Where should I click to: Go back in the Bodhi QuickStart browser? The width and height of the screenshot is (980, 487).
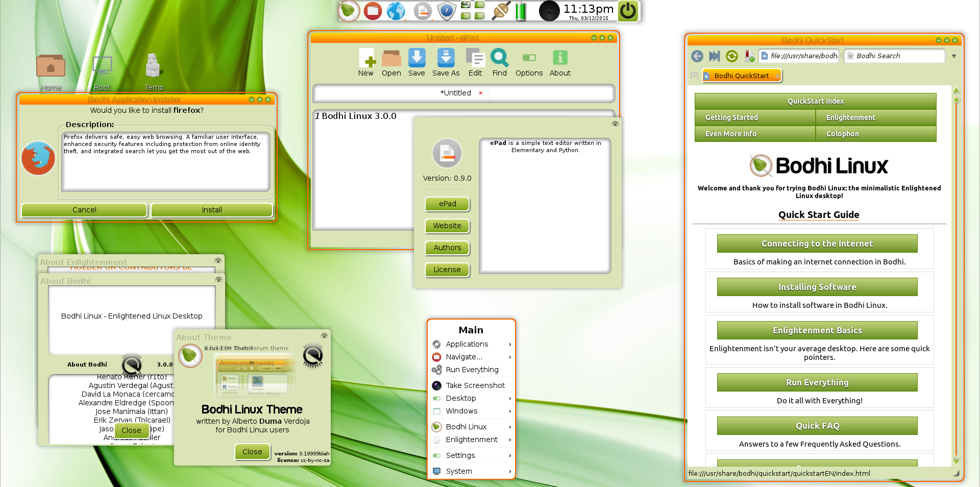click(697, 56)
